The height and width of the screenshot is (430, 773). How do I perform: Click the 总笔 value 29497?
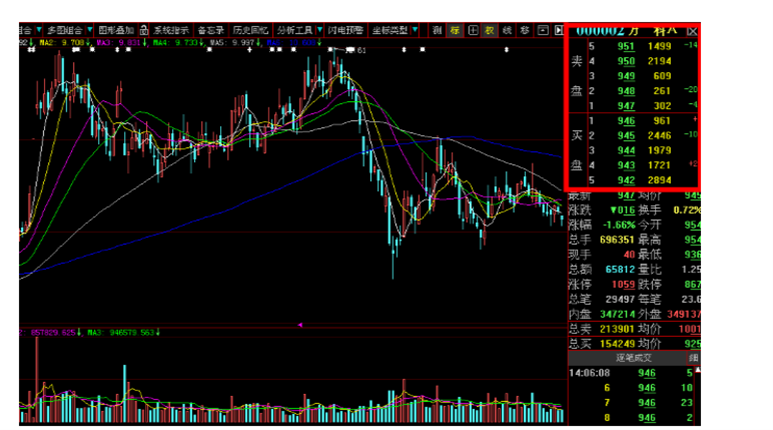click(x=620, y=299)
